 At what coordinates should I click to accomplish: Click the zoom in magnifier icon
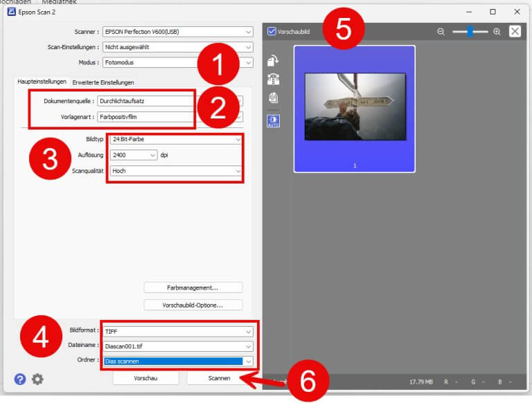[x=497, y=32]
